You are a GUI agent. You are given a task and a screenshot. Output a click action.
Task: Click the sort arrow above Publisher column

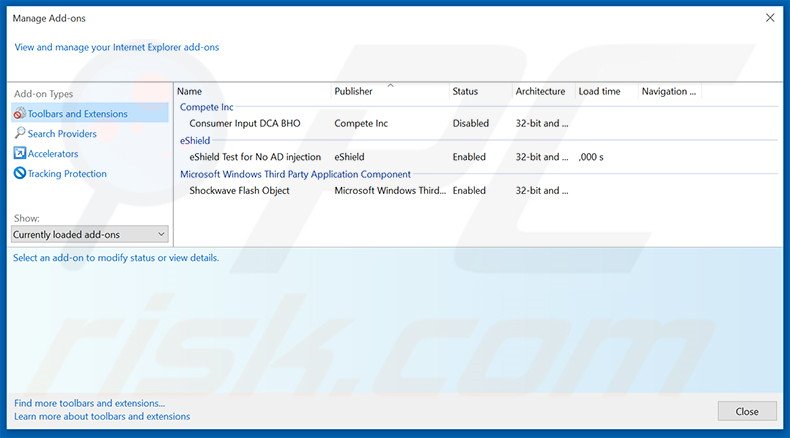[390, 85]
